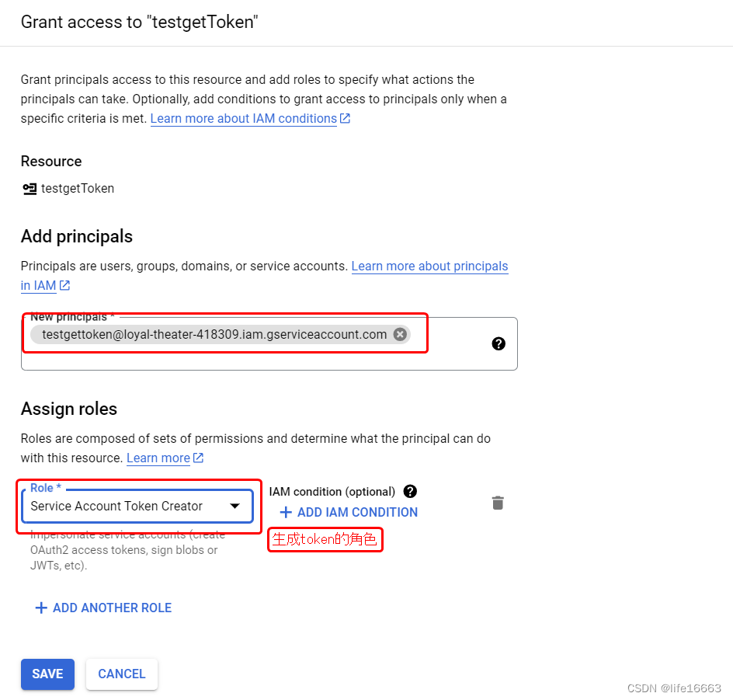Image resolution: width=733 pixels, height=700 pixels.
Task: Open the New principals help icon
Action: click(x=499, y=343)
